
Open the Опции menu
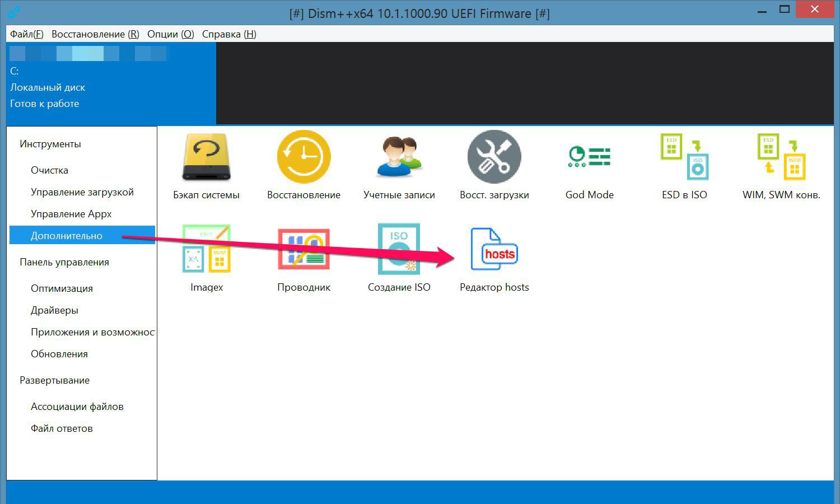[171, 34]
